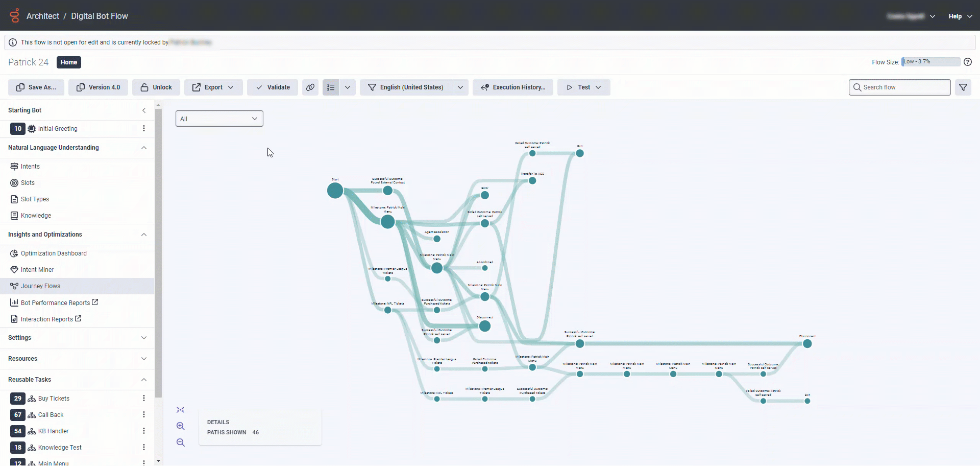Zoom in on the journey flow canvas
This screenshot has height=466, width=980.
click(x=181, y=426)
